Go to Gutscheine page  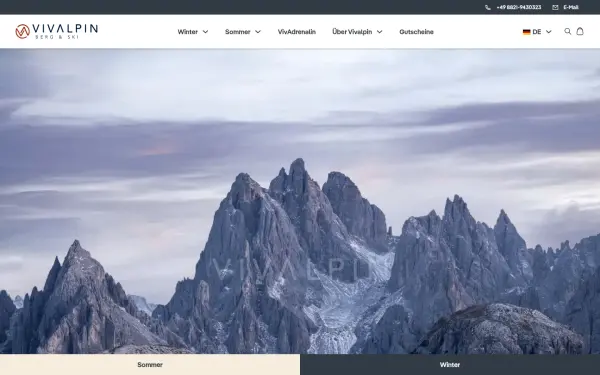(416, 32)
